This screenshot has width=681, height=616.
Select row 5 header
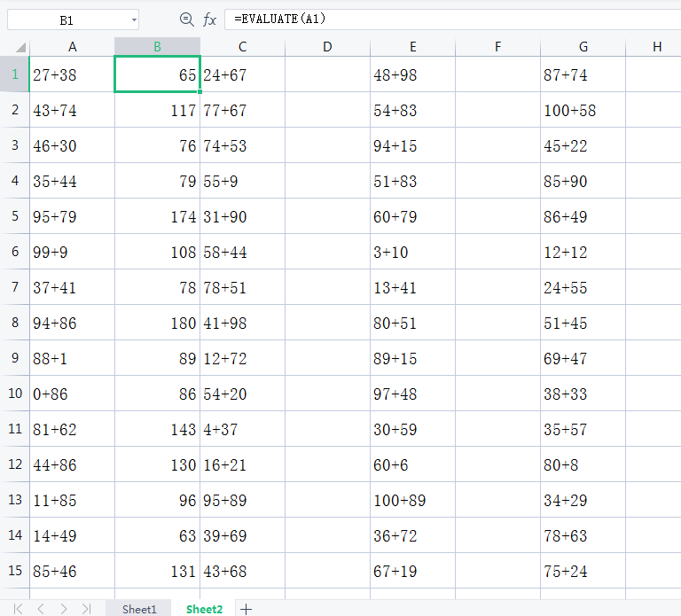pos(15,215)
